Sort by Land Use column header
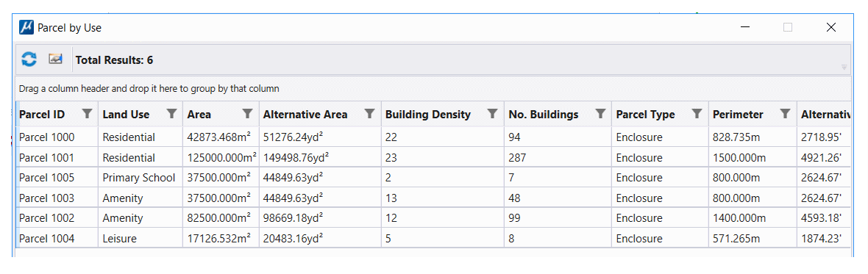Viewport: 868px width, 274px height. (126, 115)
